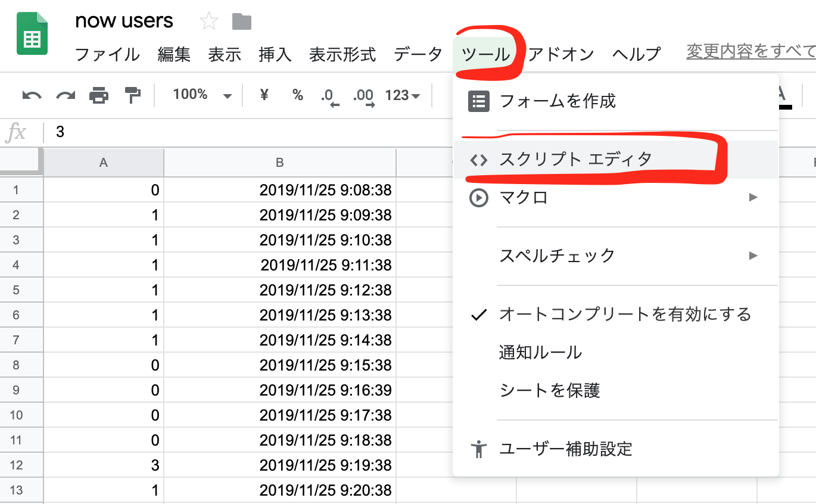Open the 100% zoom dropdown
This screenshot has width=816, height=504.
click(201, 95)
